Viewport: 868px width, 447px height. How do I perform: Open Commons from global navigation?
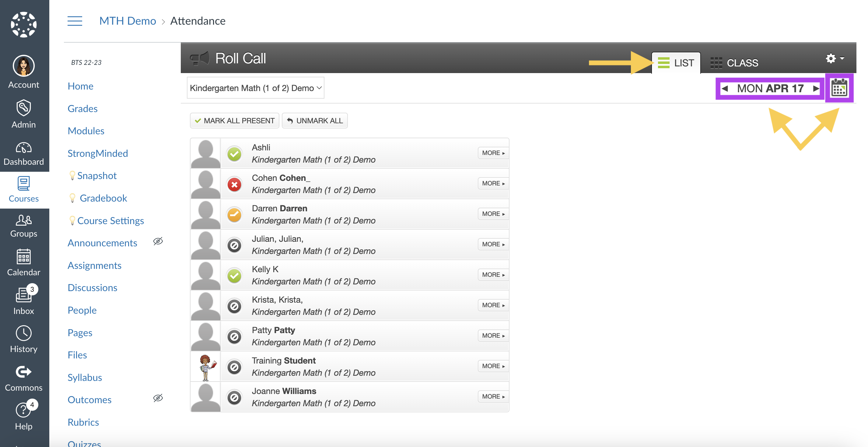coord(24,378)
